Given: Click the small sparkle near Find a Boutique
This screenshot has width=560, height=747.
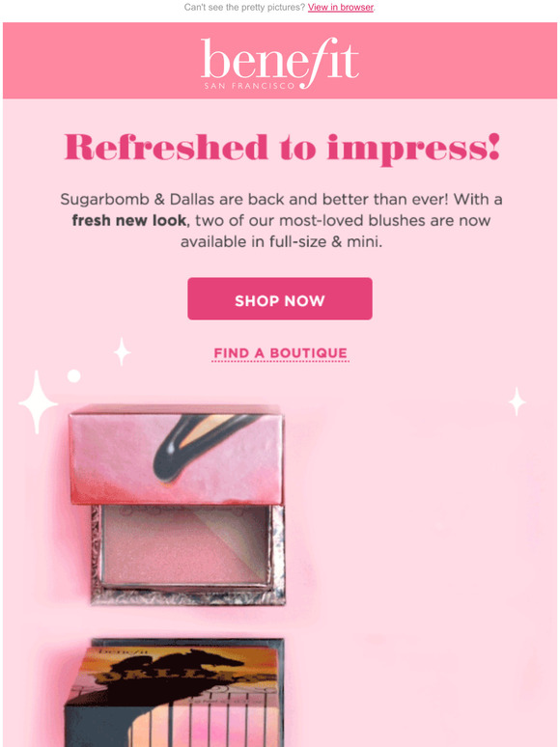Looking at the screenshot, I should (122, 351).
